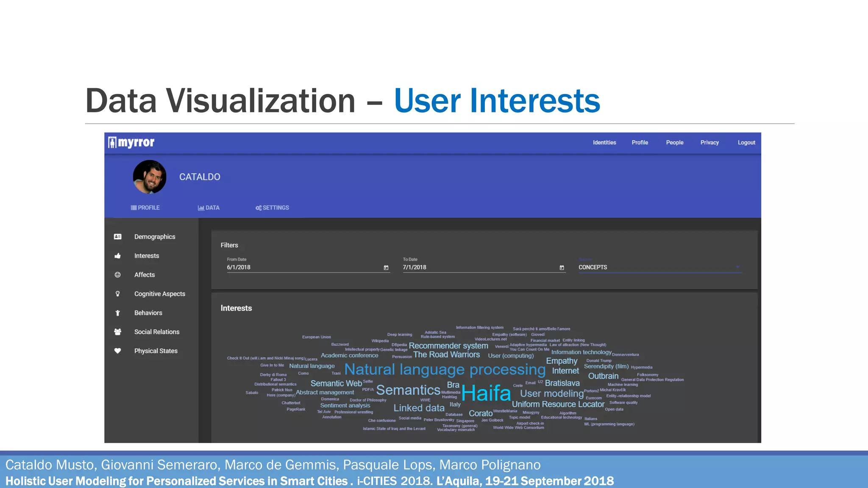Click Cataldo's profile photo

[x=150, y=177]
